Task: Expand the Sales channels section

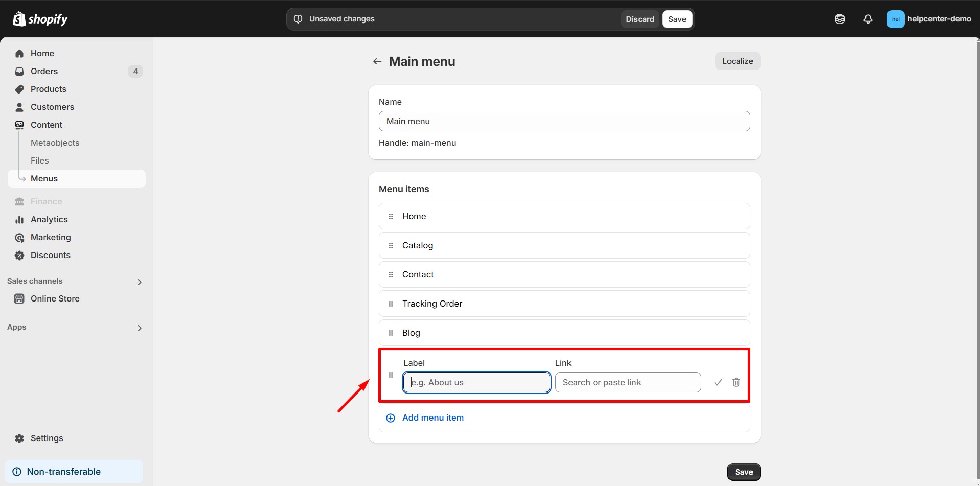Action: (140, 282)
